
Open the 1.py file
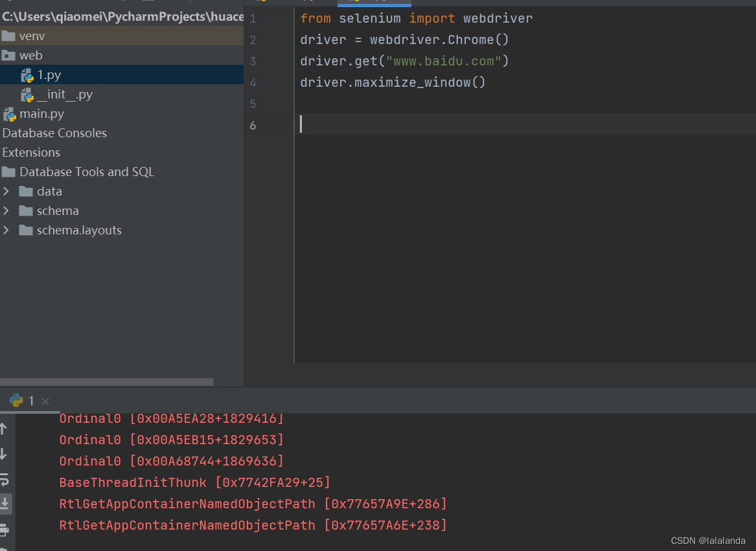pos(122,74)
